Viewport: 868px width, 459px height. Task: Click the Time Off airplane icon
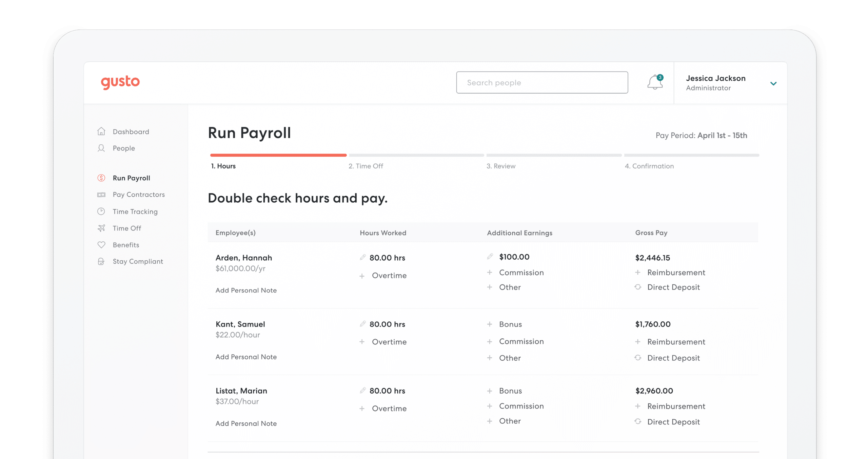tap(101, 228)
